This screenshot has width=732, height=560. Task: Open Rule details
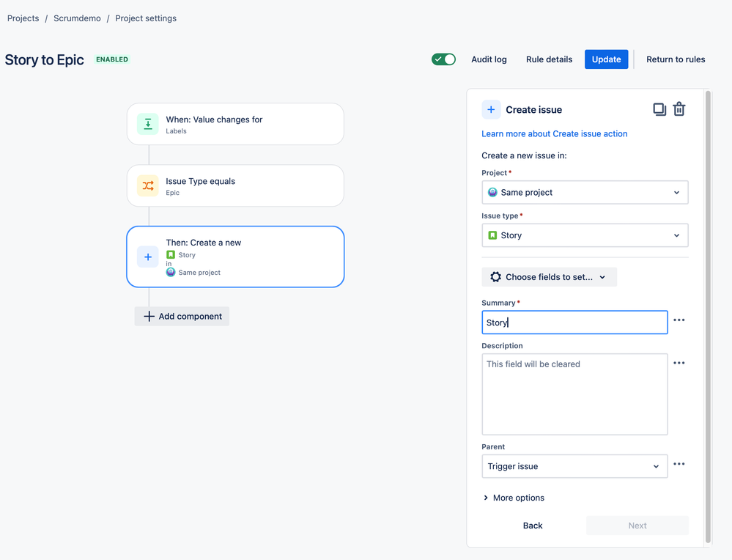point(549,59)
